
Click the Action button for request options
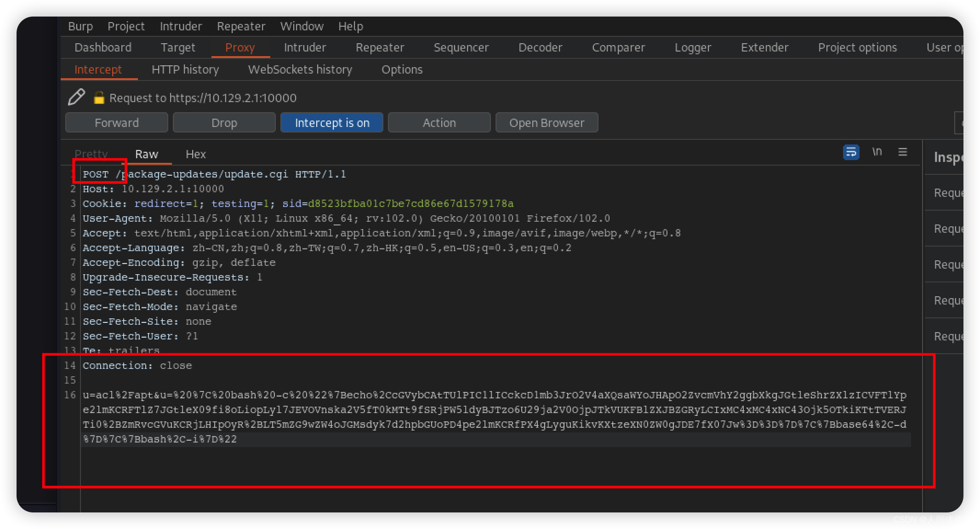tap(439, 122)
